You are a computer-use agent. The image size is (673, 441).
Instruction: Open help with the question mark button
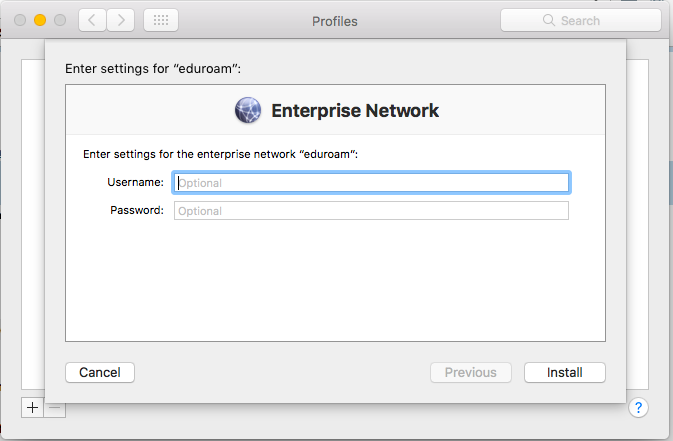coord(640,407)
